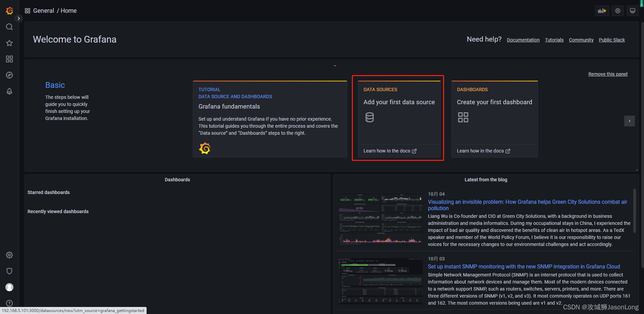Image resolution: width=644 pixels, height=314 pixels.
Task: Open the Explore compass icon
Action: (x=9, y=75)
